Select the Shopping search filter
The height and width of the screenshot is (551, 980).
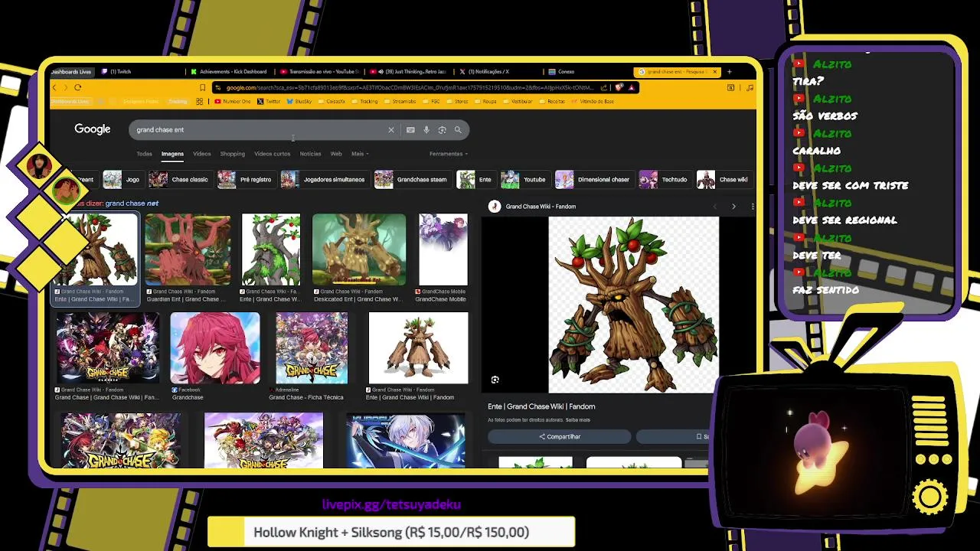click(x=233, y=154)
